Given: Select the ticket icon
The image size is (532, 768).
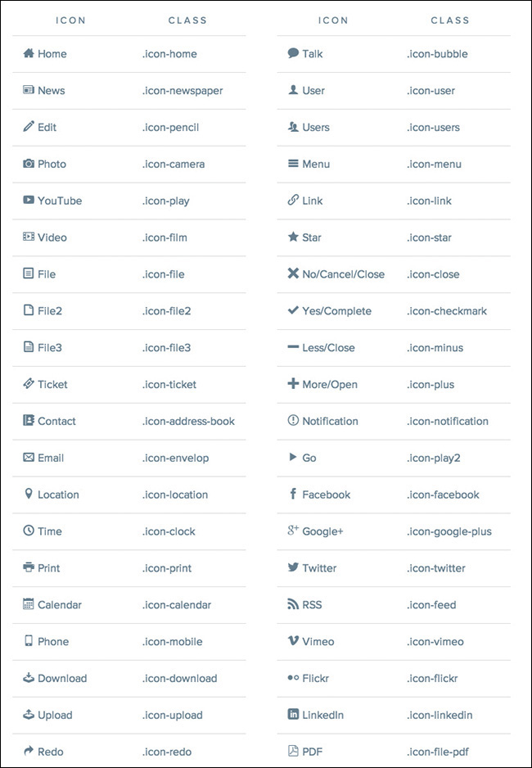Looking at the screenshot, I should [x=29, y=384].
